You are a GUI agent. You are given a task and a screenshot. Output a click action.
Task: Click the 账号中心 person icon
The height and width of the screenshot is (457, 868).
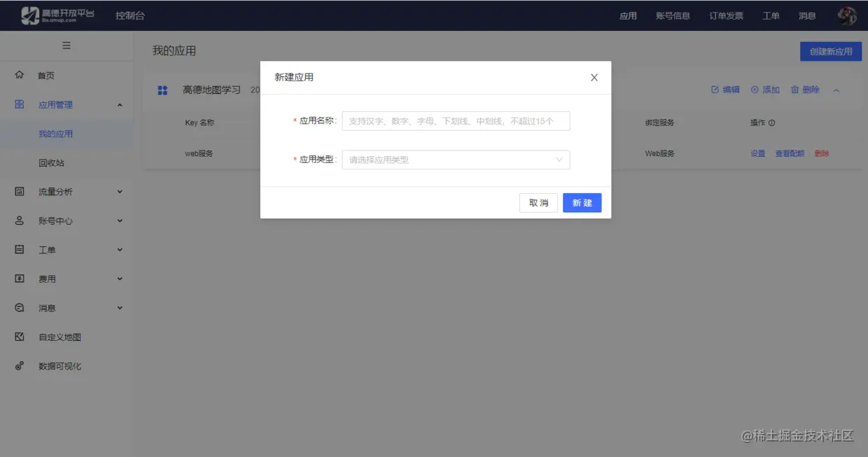[20, 220]
